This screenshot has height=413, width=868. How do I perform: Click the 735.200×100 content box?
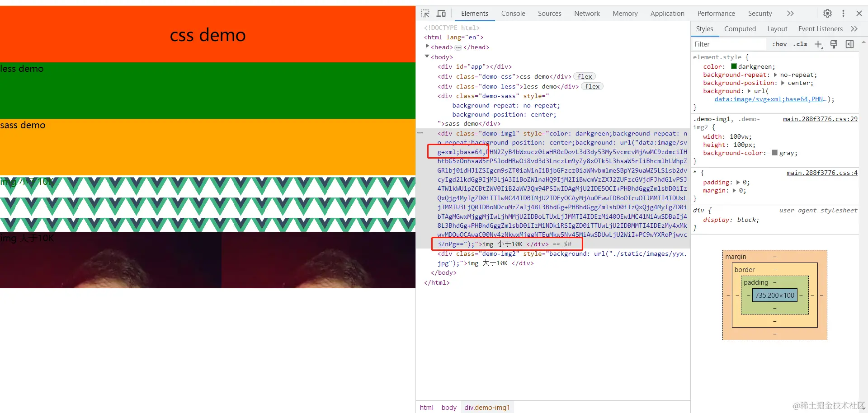(x=774, y=295)
